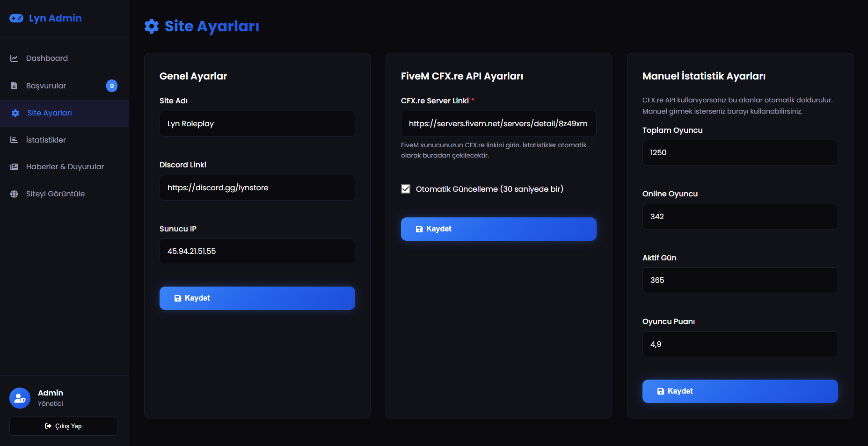Save Manuel İstatistik settings with Kaydet
868x446 pixels.
[x=740, y=391]
